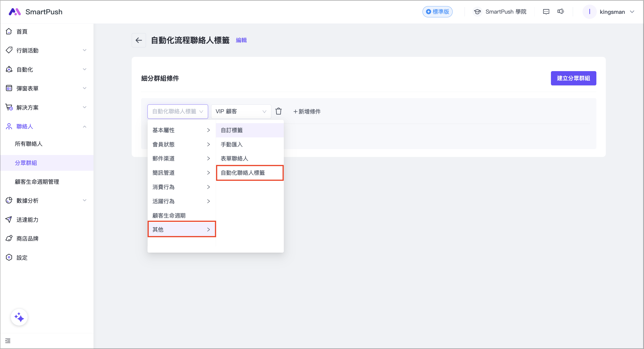644x349 pixels.
Task: Open the chat feedback icon in top bar
Action: coord(546,11)
